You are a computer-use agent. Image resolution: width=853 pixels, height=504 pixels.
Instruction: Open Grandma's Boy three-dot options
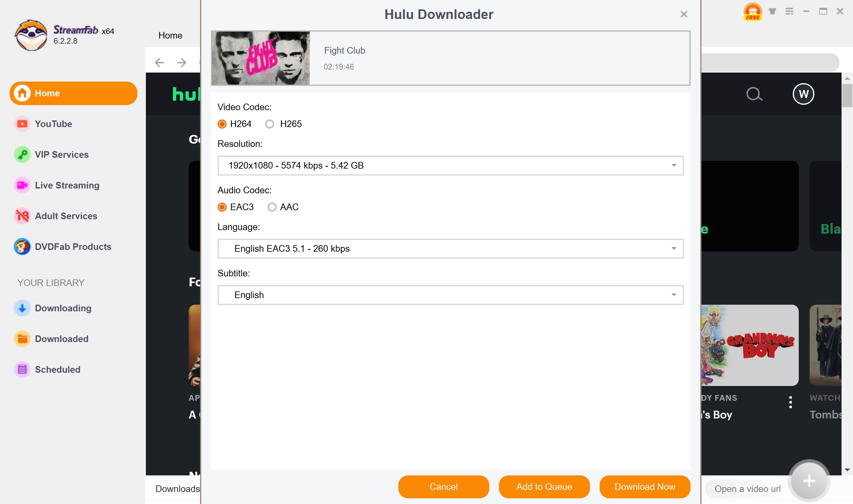click(x=790, y=403)
